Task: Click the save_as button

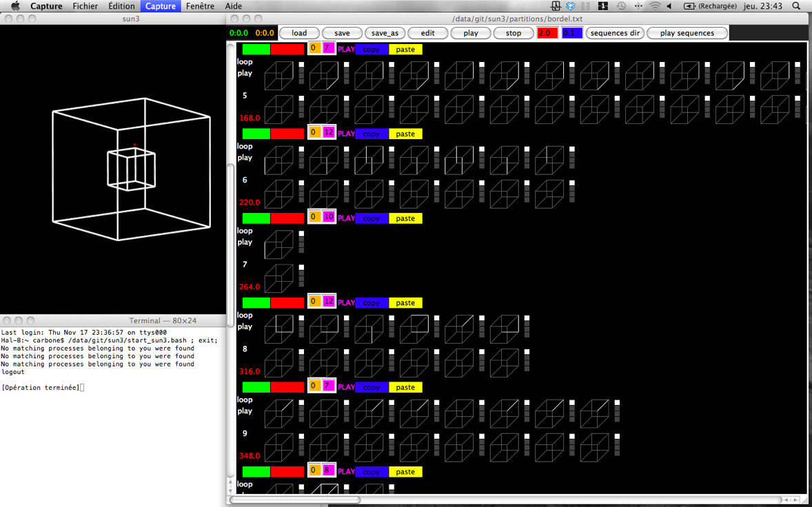Action: pyautogui.click(x=385, y=33)
